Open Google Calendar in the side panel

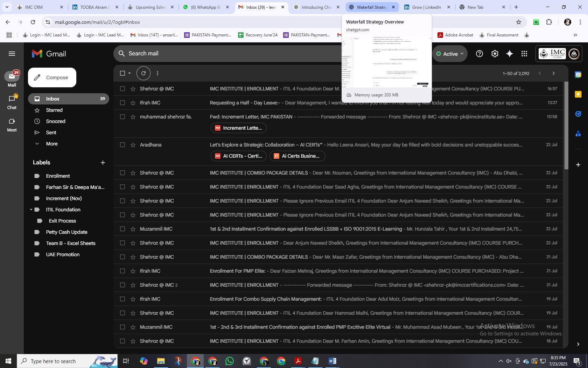pyautogui.click(x=578, y=75)
